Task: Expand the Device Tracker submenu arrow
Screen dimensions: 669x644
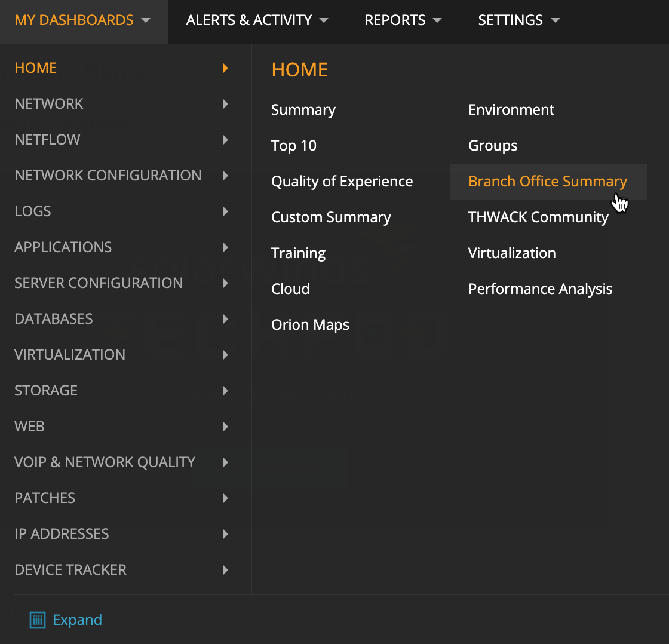Action: pos(226,570)
